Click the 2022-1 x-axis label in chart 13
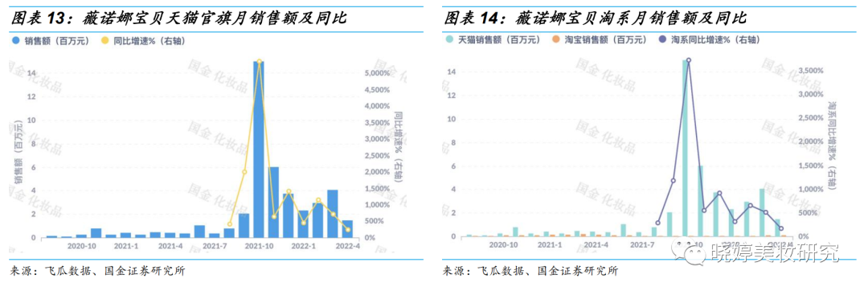Screen dimensions: 868x291 click(303, 245)
